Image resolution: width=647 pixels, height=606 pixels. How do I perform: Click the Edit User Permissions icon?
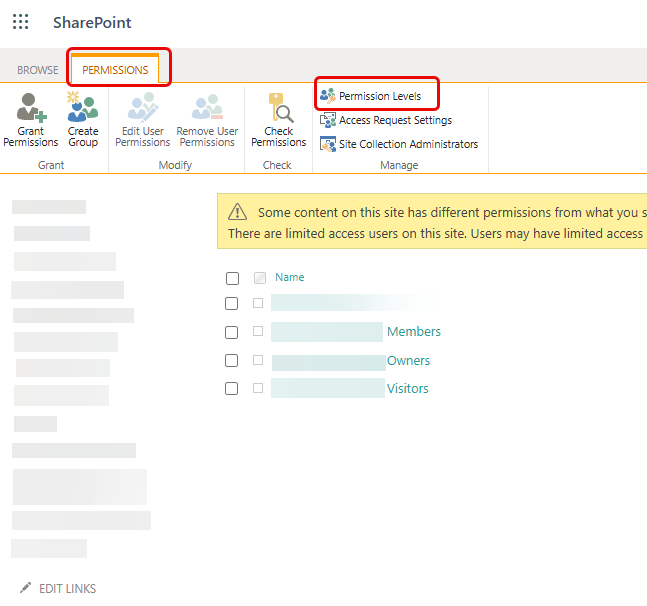(x=143, y=108)
